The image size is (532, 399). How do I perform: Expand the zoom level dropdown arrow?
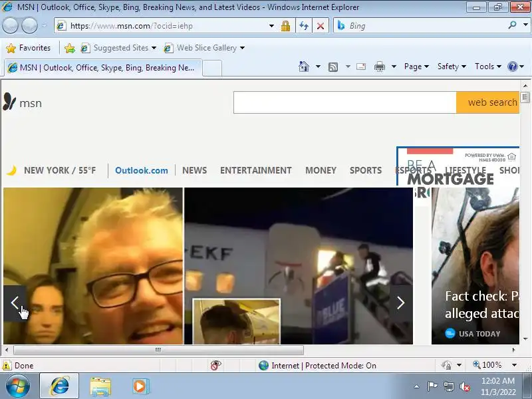point(514,365)
